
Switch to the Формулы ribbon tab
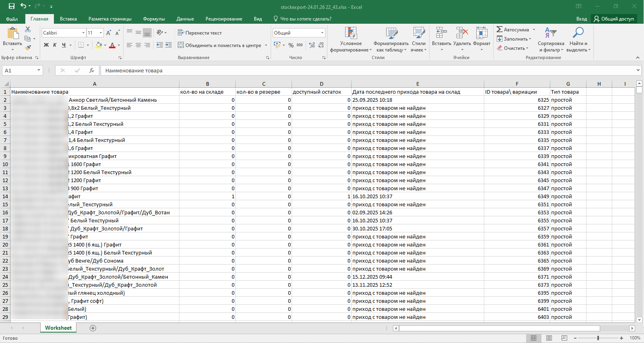(x=154, y=19)
